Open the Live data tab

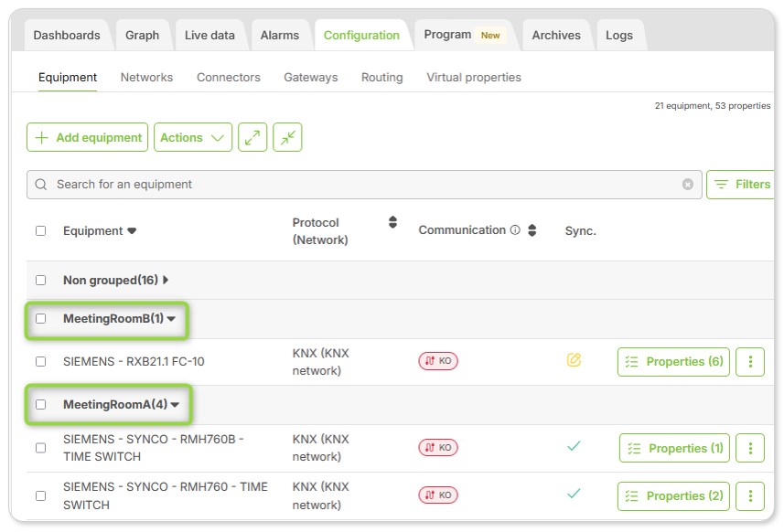209,36
